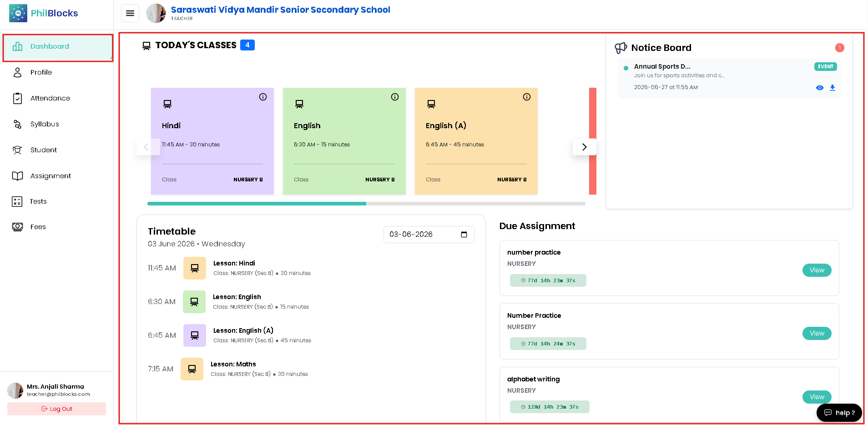
Task: Click info icon on Hindi class card
Action: pyautogui.click(x=263, y=97)
